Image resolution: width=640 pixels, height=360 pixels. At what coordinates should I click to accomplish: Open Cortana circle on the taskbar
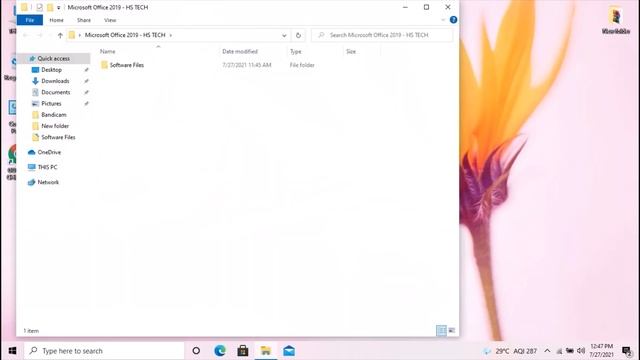[x=196, y=351]
